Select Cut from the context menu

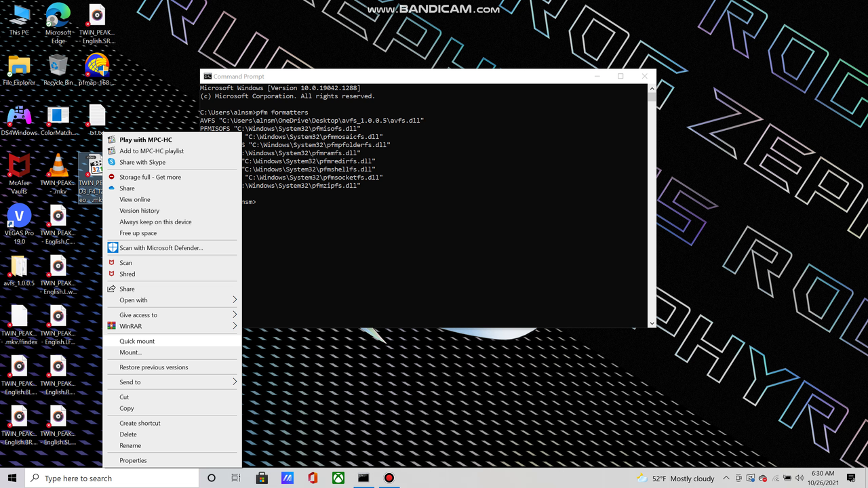pyautogui.click(x=172, y=397)
